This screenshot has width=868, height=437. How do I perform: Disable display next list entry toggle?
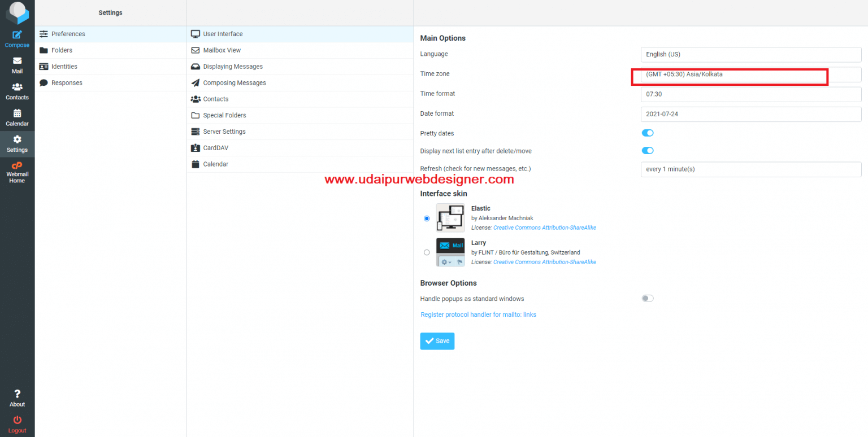click(x=647, y=151)
